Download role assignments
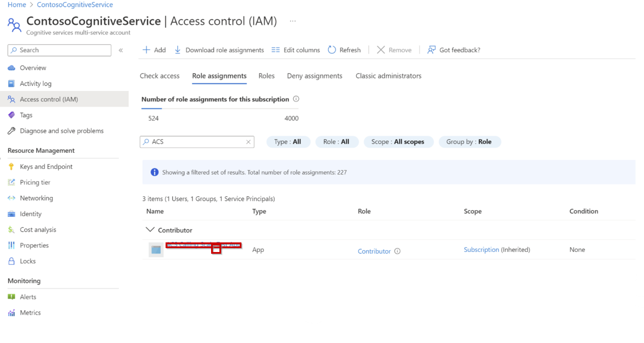Viewport: 644px width, 343px height. [219, 50]
